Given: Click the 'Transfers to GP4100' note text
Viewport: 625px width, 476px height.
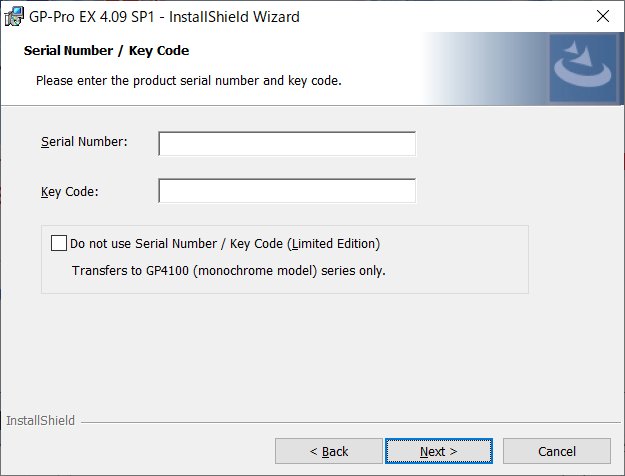Looking at the screenshot, I should 229,271.
